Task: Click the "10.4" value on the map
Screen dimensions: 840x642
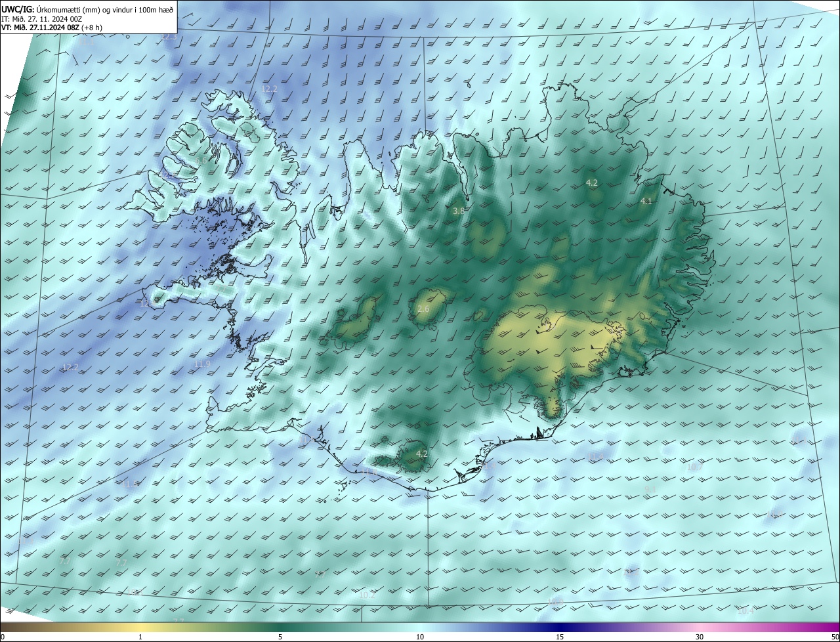Action: pos(745,611)
